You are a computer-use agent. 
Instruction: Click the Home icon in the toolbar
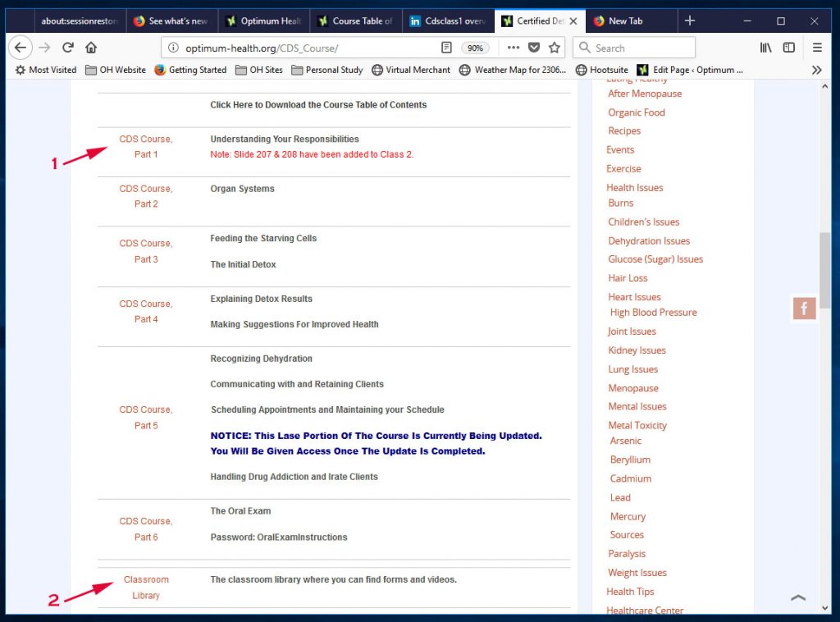(x=91, y=48)
